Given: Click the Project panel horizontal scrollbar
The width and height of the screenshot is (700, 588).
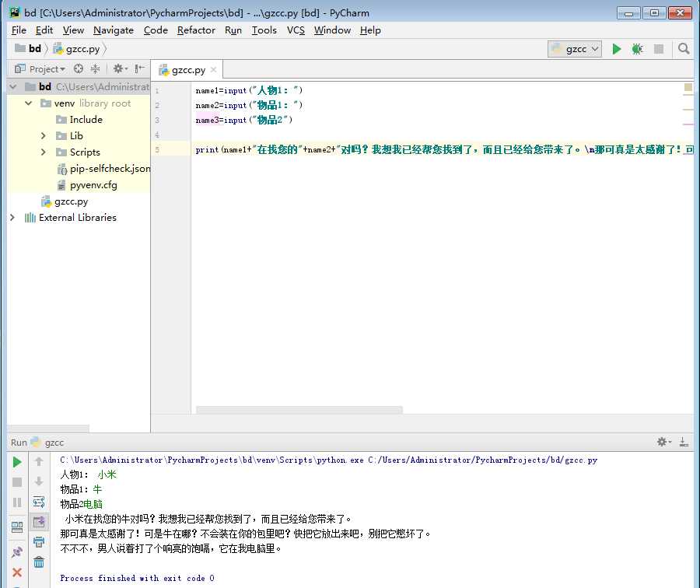Looking at the screenshot, I should pyautogui.click(x=48, y=428).
